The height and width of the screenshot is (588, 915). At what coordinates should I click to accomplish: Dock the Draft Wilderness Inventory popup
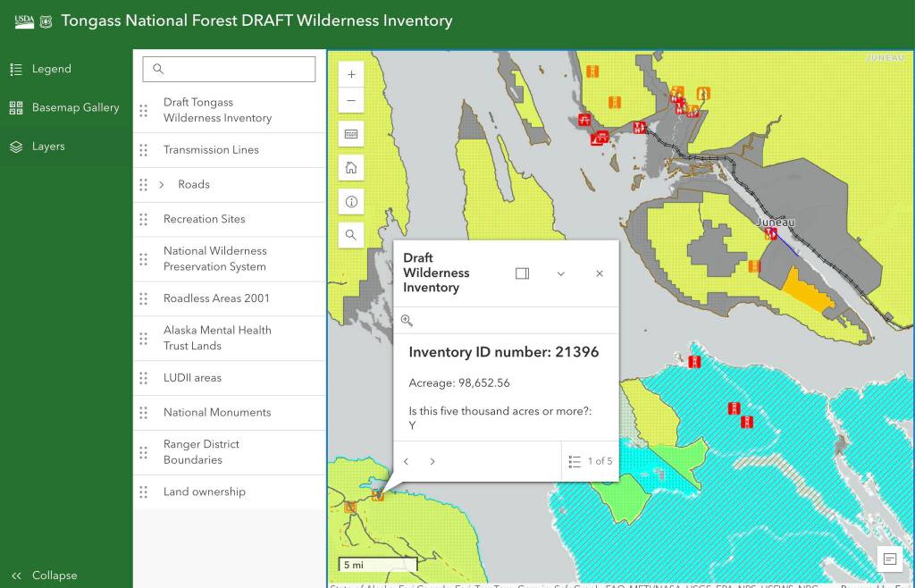coord(523,273)
